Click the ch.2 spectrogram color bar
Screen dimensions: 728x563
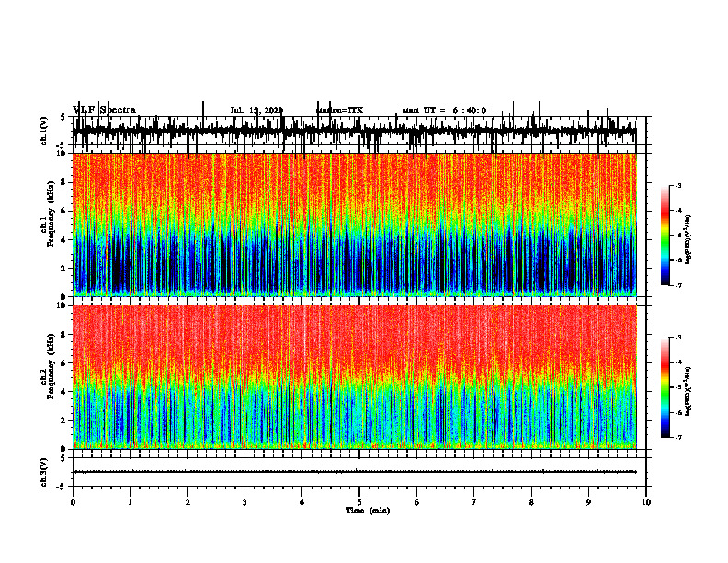[665, 387]
